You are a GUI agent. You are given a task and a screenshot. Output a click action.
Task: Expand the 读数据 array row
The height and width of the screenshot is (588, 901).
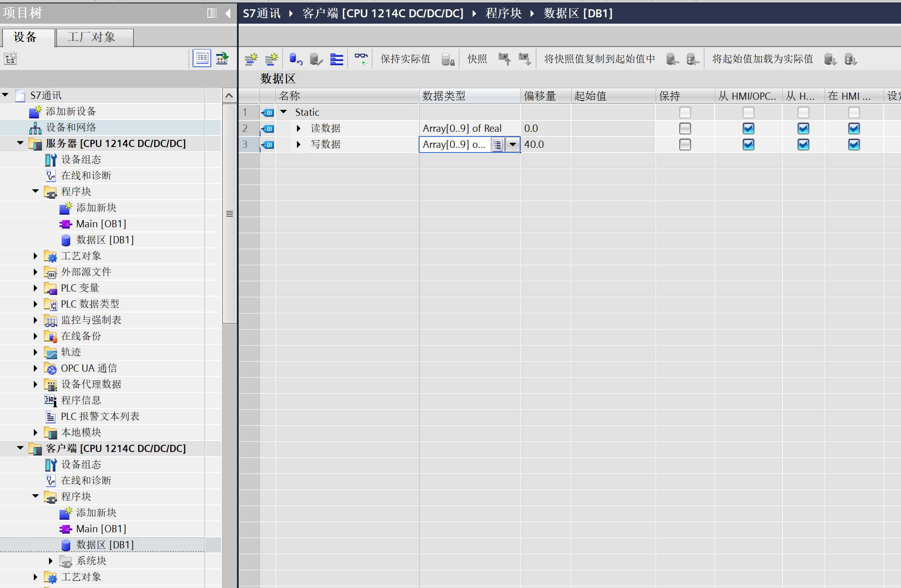[299, 128]
